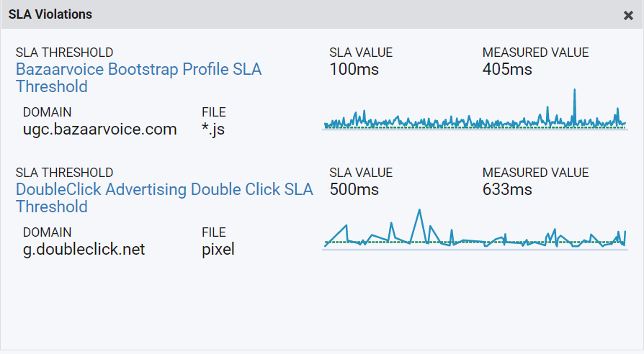The height and width of the screenshot is (354, 644).
Task: Select the g.doubleclick.net domain text
Action: click(x=84, y=250)
